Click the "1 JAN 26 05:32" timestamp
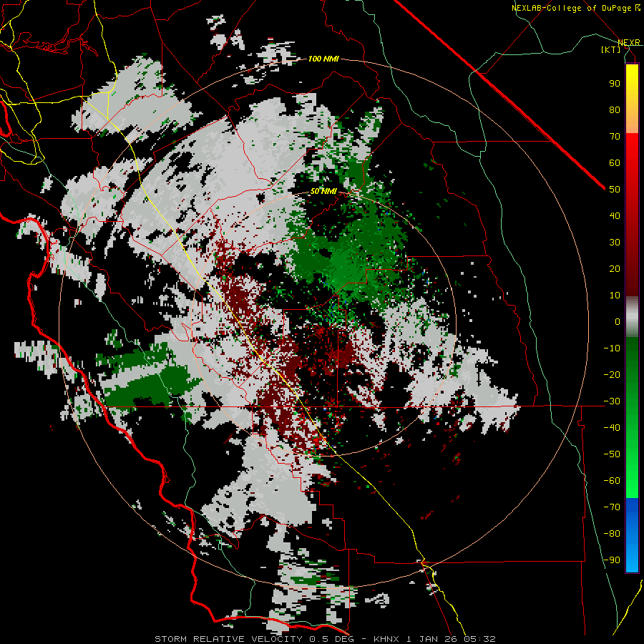 click(451, 639)
